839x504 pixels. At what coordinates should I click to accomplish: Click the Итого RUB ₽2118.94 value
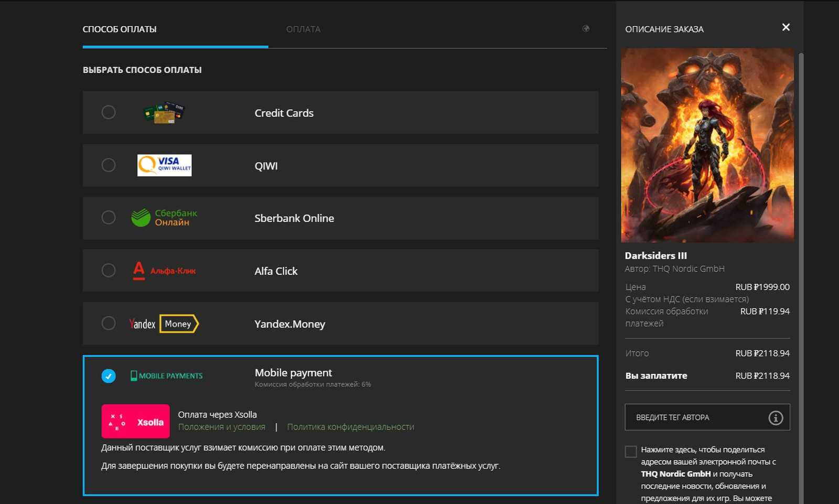point(762,353)
